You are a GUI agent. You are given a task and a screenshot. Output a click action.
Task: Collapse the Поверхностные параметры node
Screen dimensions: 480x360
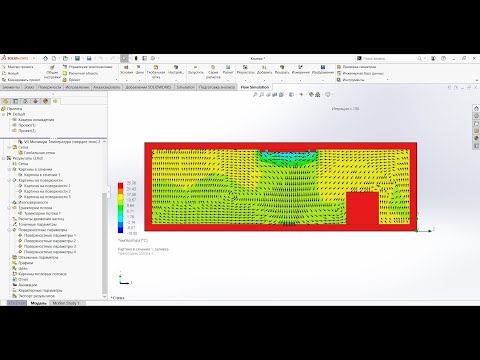(9, 230)
